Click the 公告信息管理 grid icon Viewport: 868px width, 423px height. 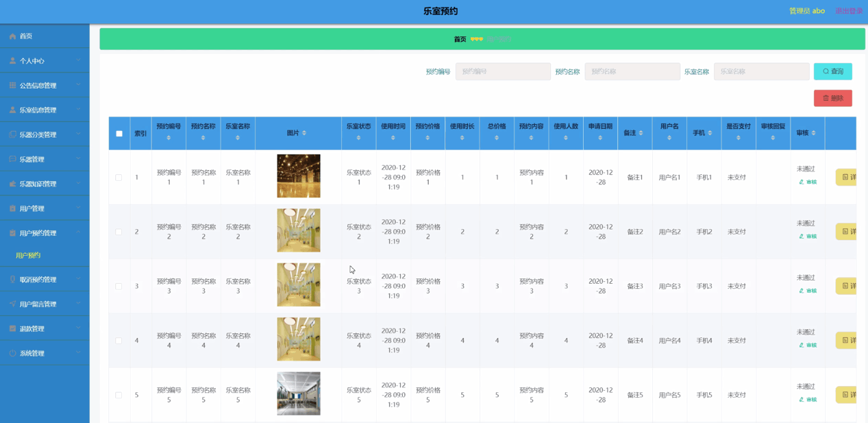click(x=11, y=85)
